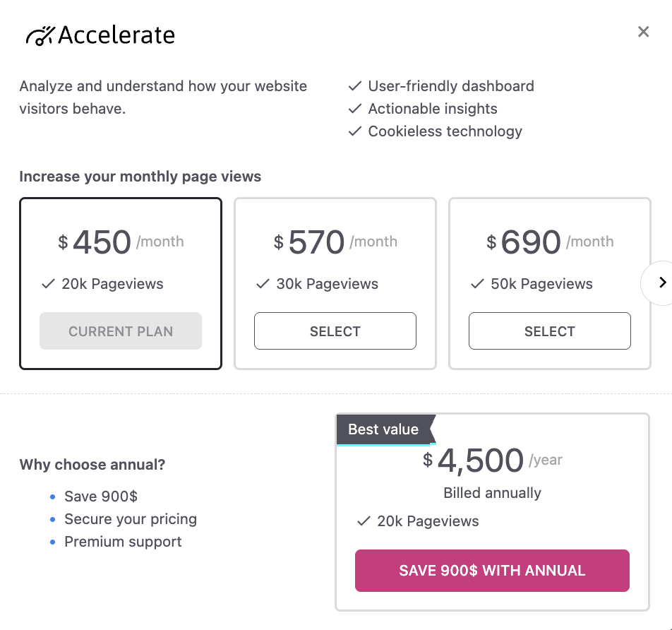Image resolution: width=672 pixels, height=630 pixels.
Task: Click the Current Plan button
Action: tap(121, 331)
